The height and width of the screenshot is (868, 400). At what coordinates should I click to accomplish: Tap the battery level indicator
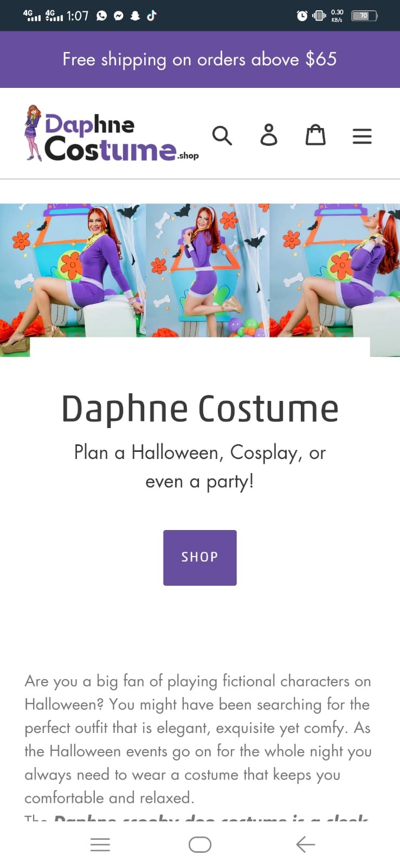click(x=364, y=16)
